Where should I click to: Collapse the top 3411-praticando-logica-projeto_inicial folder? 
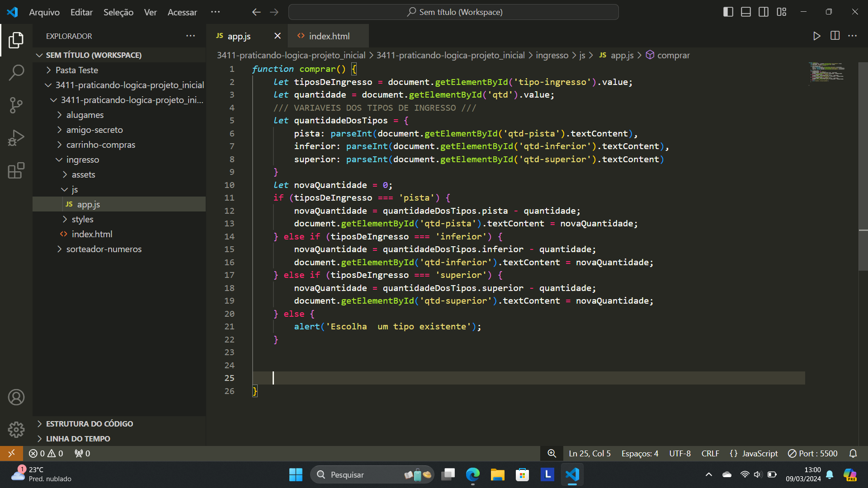[x=119, y=85]
